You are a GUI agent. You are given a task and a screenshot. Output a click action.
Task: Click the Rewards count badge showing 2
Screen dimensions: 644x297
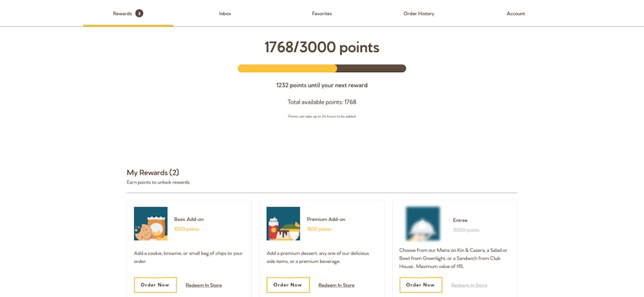click(x=139, y=14)
